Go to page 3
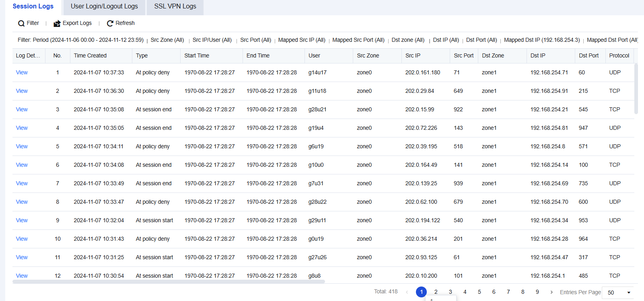 pyautogui.click(x=450, y=292)
